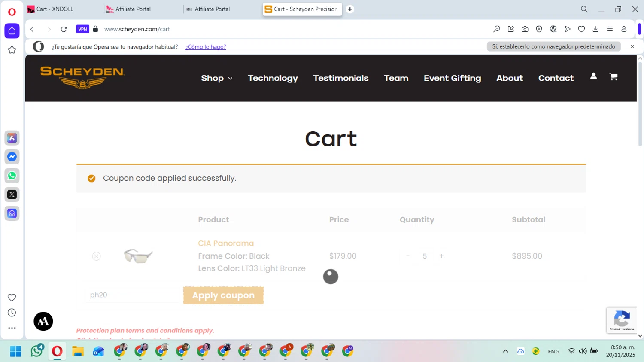Dismiss the default browser prompt
This screenshot has width=644, height=362.
(632, 46)
